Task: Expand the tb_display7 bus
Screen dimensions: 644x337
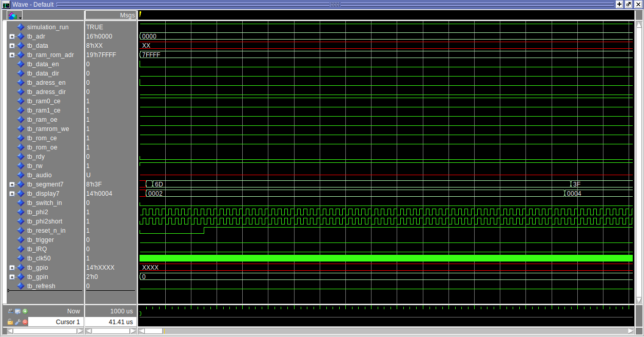Action: pos(12,194)
